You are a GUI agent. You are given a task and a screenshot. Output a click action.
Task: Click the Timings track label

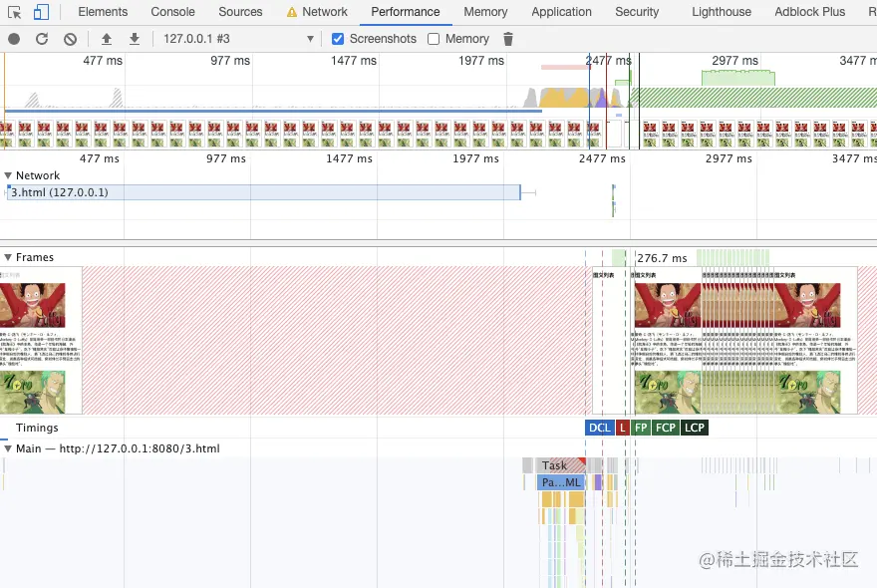[37, 428]
